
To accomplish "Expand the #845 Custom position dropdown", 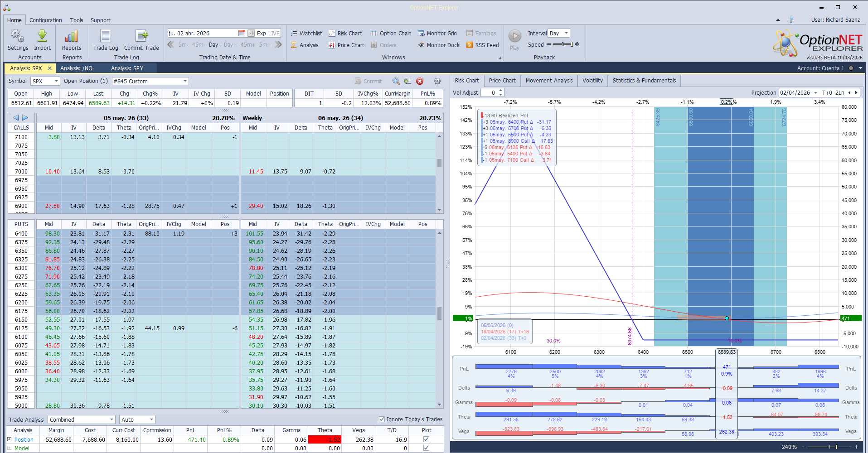I will (185, 82).
